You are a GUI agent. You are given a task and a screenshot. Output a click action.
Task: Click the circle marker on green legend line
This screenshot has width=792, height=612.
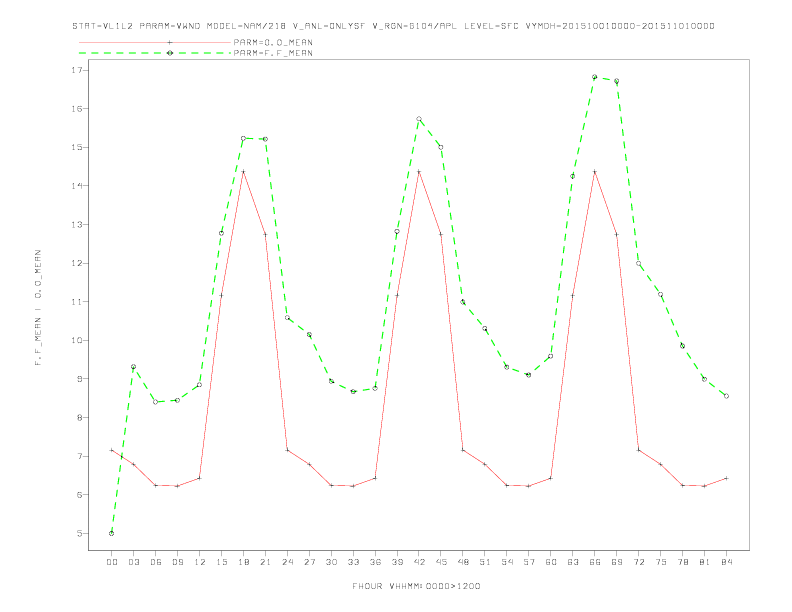point(170,53)
